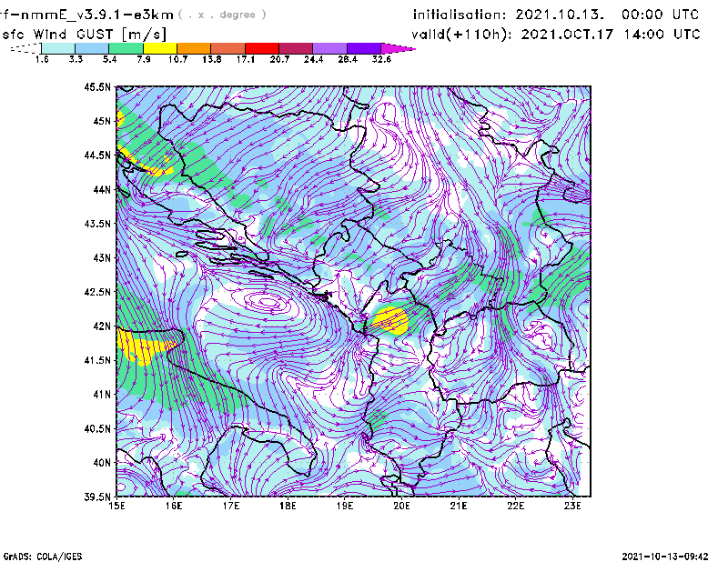Click the 44.5N latitude label
Viewport: 728px width, 562px height.
[x=97, y=155]
